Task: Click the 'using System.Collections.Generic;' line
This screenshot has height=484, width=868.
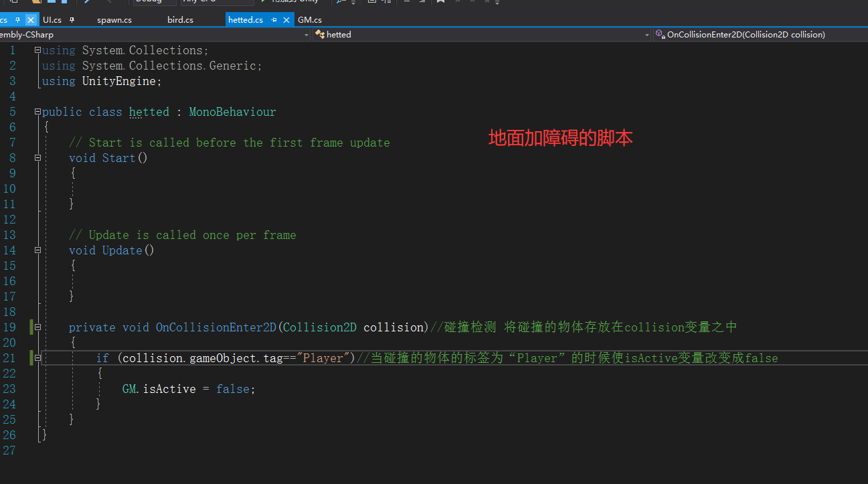Action: (152, 66)
